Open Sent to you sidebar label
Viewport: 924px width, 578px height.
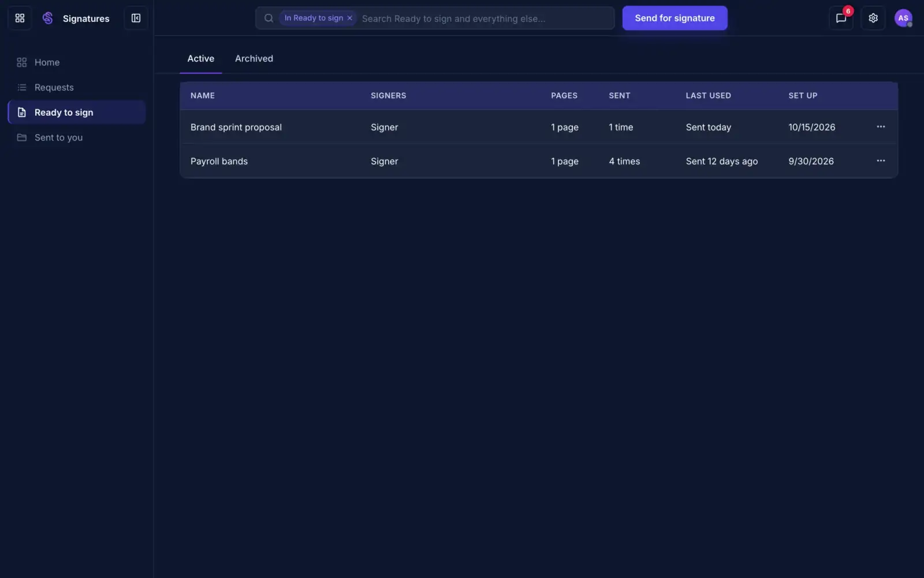coord(58,138)
